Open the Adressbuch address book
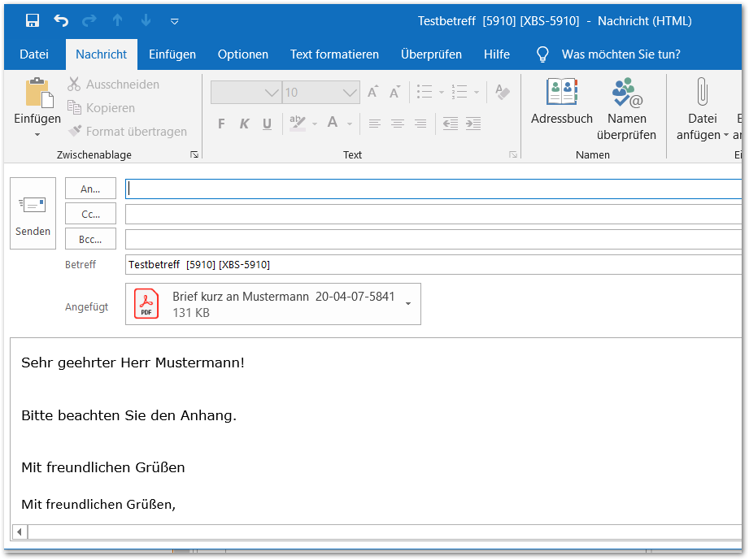Screen dimensions: 749x560 point(561,104)
